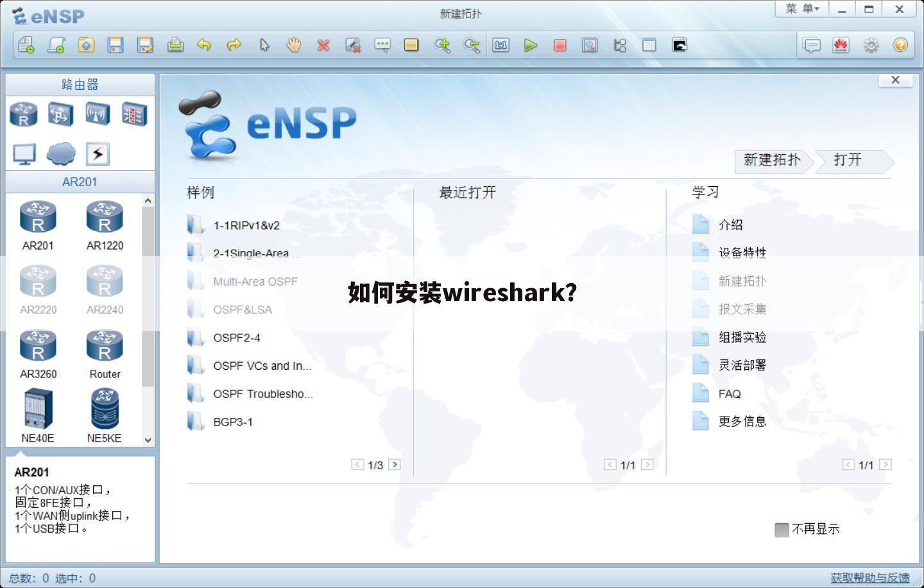Pick the NE5KE device
Screen dimensions: 924x588
(105, 416)
